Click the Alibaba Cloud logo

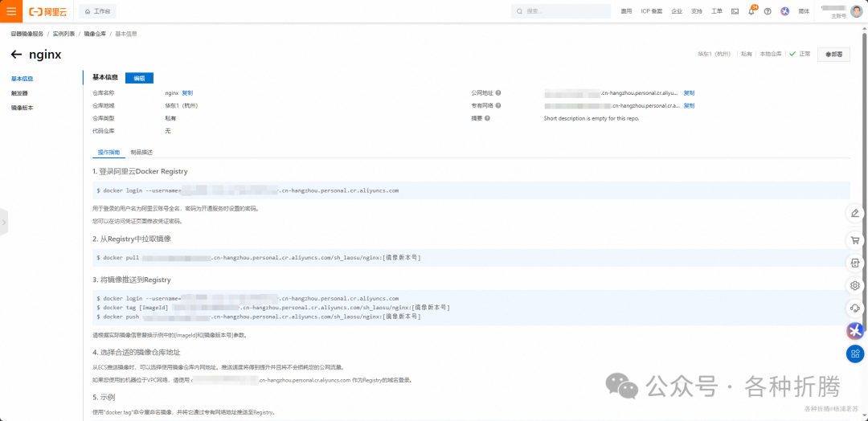pos(47,11)
